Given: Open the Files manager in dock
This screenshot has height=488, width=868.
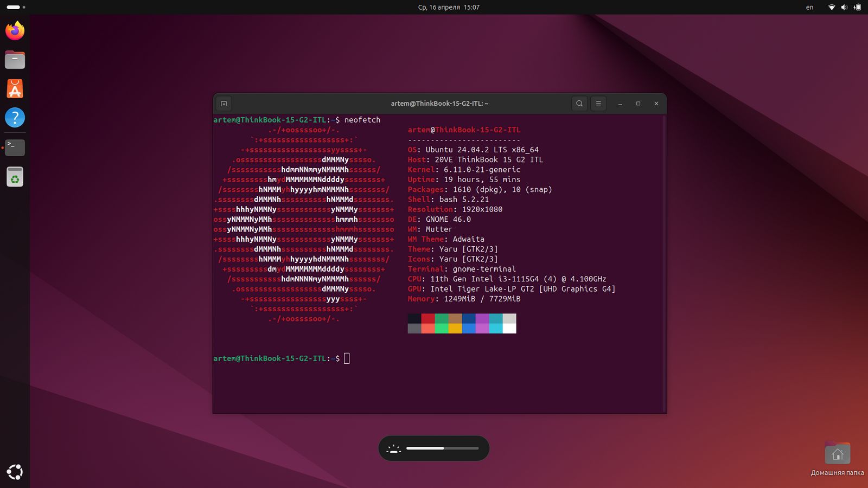Looking at the screenshot, I should pos(15,60).
